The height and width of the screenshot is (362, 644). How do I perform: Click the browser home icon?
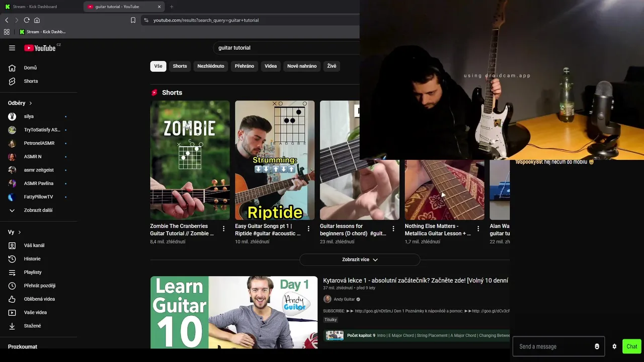[37, 20]
